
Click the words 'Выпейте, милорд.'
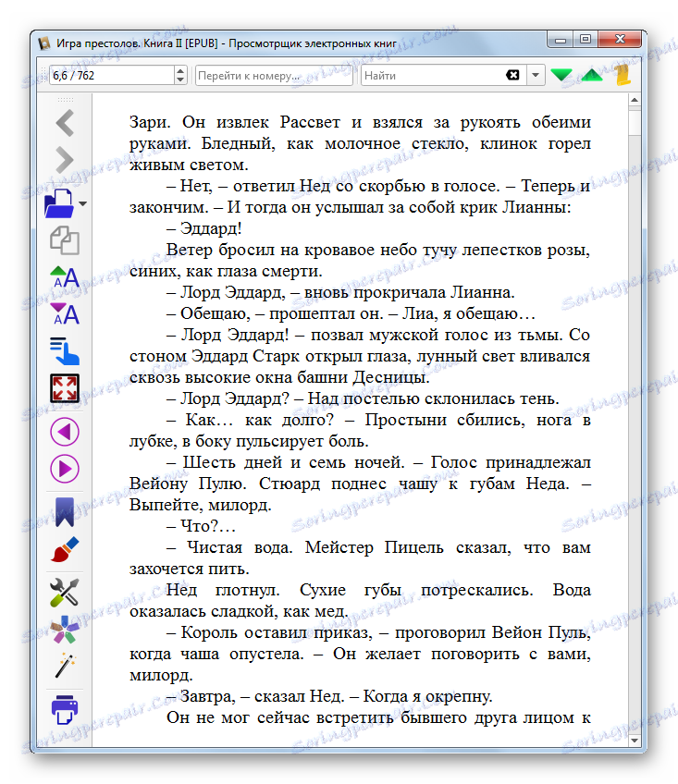(x=200, y=505)
